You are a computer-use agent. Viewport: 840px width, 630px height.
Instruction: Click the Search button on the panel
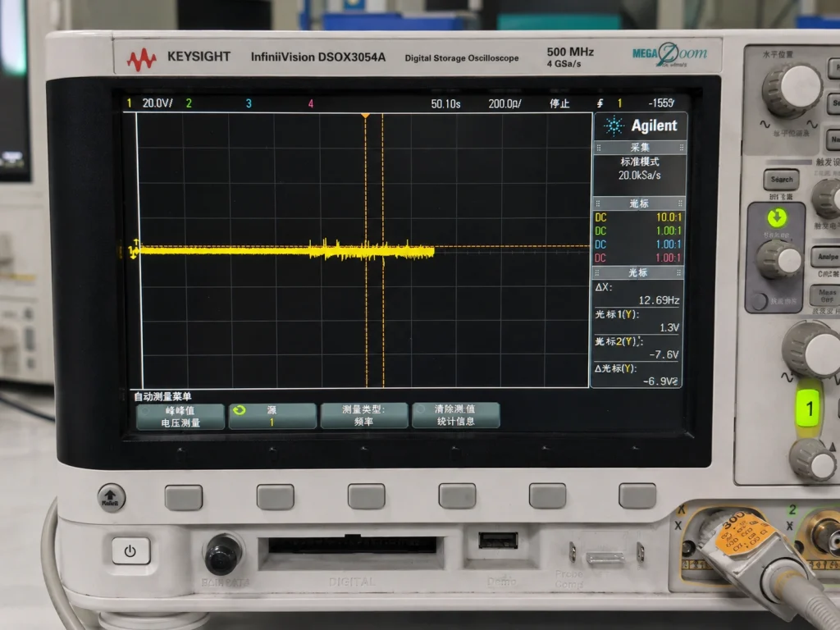[x=782, y=180]
